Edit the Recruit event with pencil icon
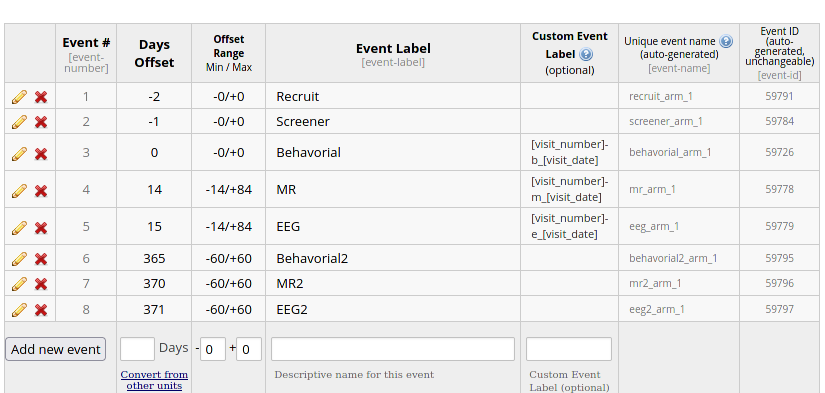The height and width of the screenshot is (393, 825). [x=19, y=97]
